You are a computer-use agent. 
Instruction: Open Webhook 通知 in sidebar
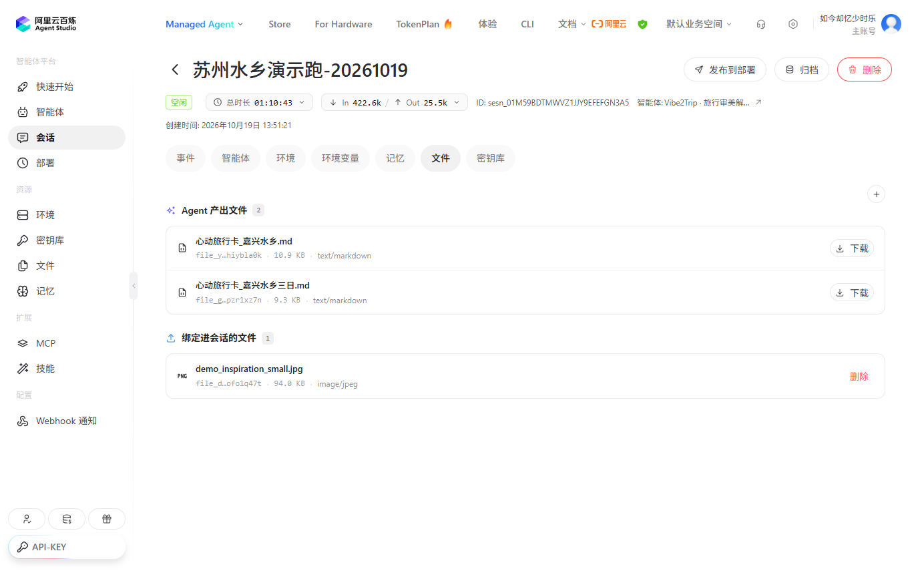tap(67, 421)
